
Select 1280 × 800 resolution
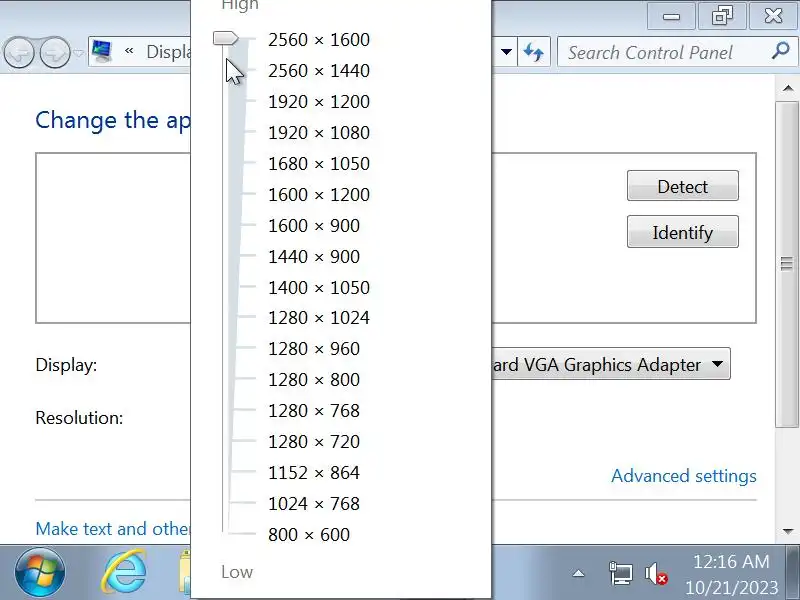click(x=314, y=380)
